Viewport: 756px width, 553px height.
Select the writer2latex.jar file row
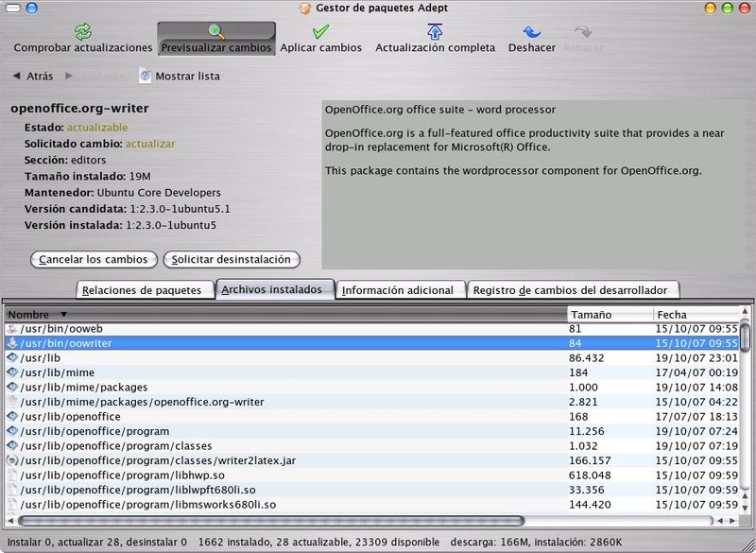(371, 460)
